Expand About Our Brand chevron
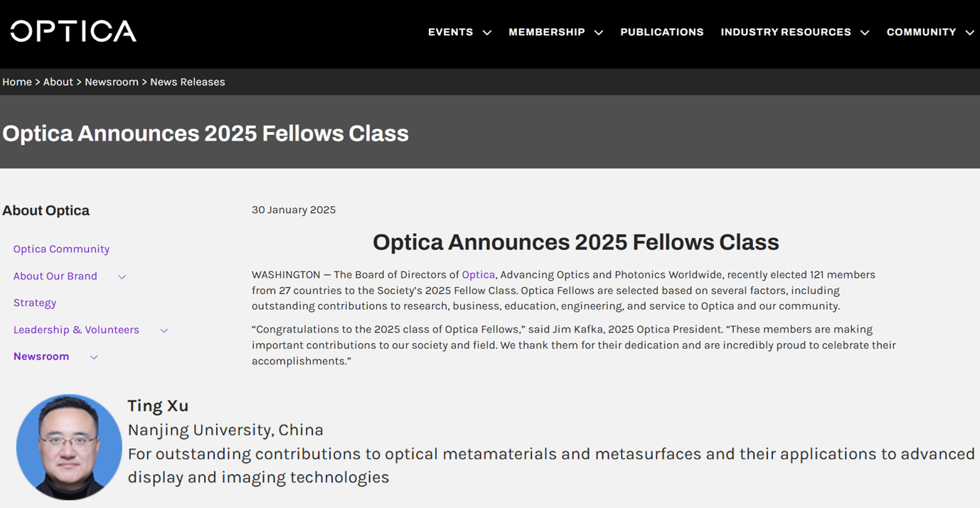 coord(122,276)
